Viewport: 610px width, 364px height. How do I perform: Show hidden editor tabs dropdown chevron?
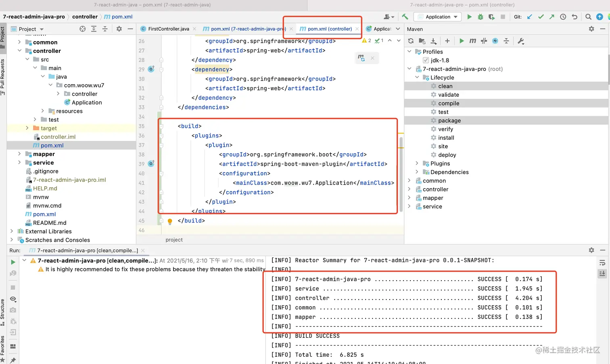398,29
